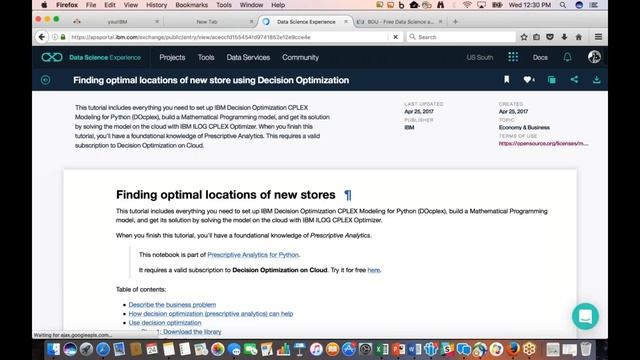Click the Firefox back arrow button

click(x=42, y=37)
